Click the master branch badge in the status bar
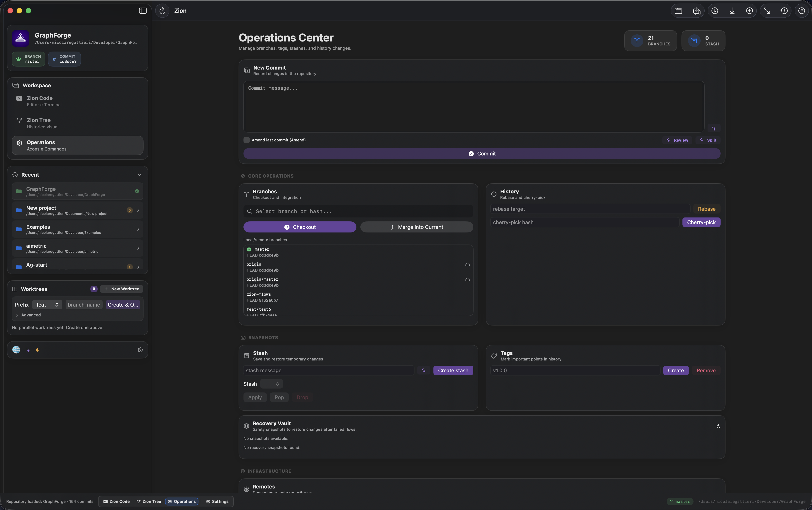The width and height of the screenshot is (812, 510). 680,501
